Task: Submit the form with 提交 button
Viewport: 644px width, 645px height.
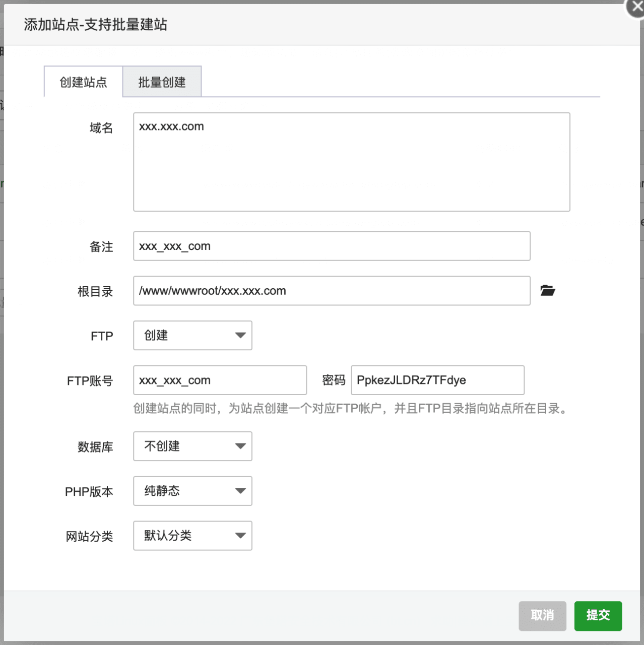Action: pos(598,616)
